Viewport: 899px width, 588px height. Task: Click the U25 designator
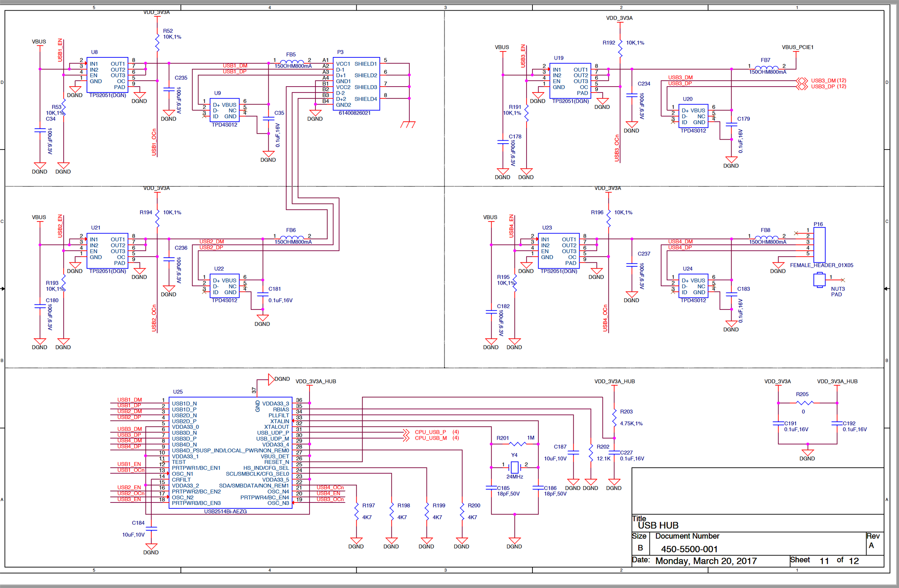click(178, 392)
